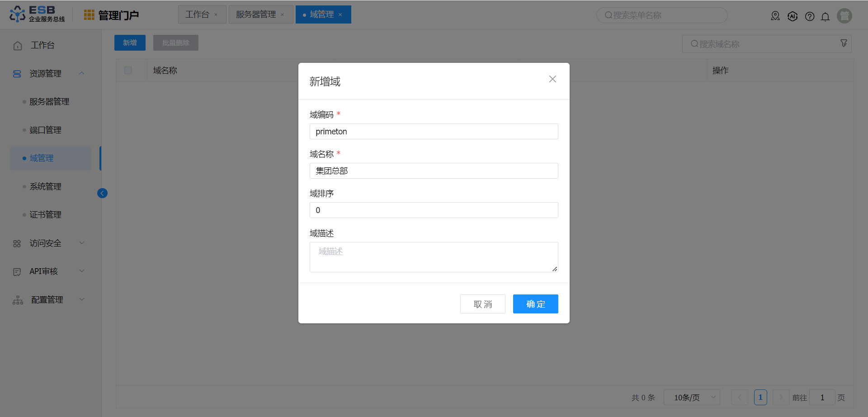
Task: Switch to the 服务器管理 tab
Action: click(x=256, y=14)
